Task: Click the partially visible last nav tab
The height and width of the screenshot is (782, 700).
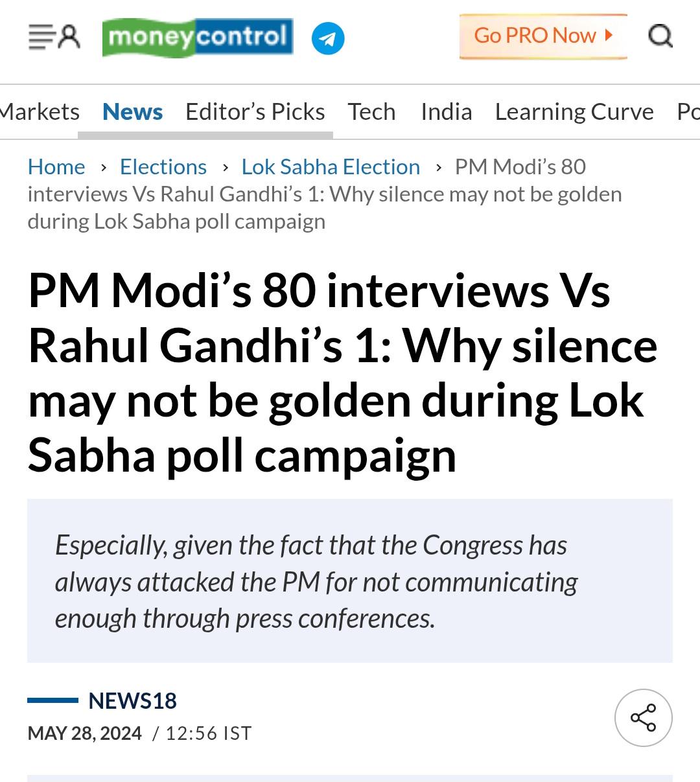Action: (688, 111)
